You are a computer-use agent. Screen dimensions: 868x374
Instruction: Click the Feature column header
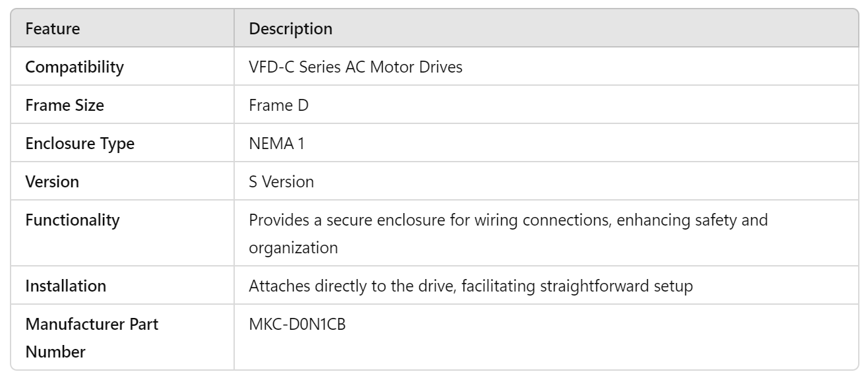(53, 29)
